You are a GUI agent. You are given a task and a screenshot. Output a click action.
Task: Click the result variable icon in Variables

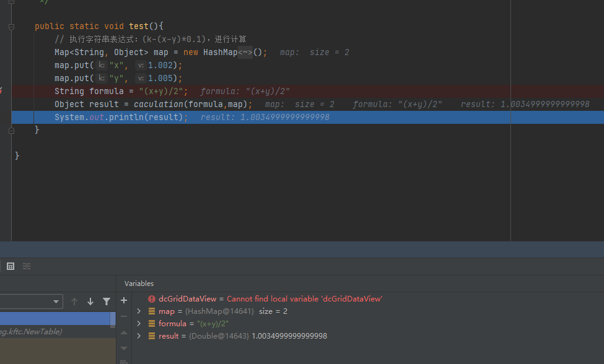[152, 336]
